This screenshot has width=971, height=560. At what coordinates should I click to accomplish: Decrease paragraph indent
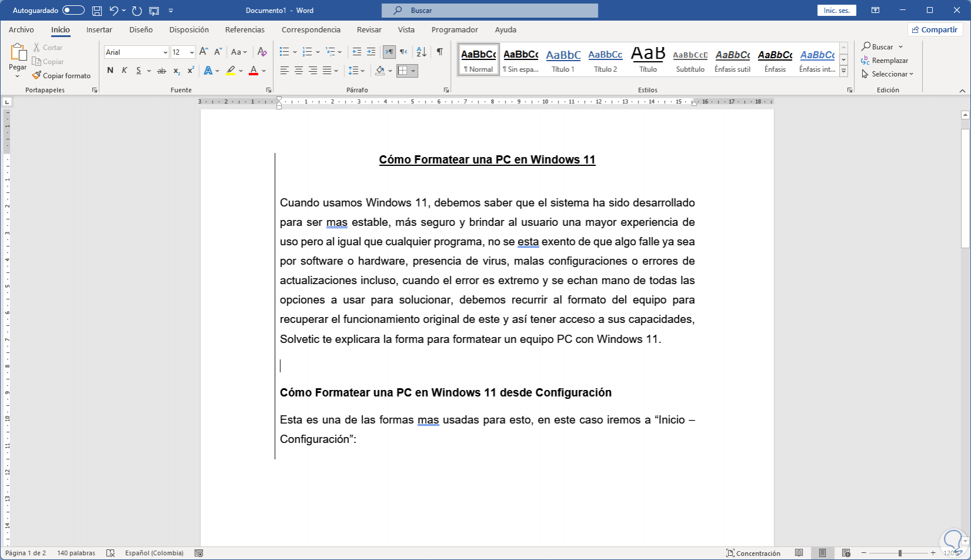pyautogui.click(x=357, y=52)
